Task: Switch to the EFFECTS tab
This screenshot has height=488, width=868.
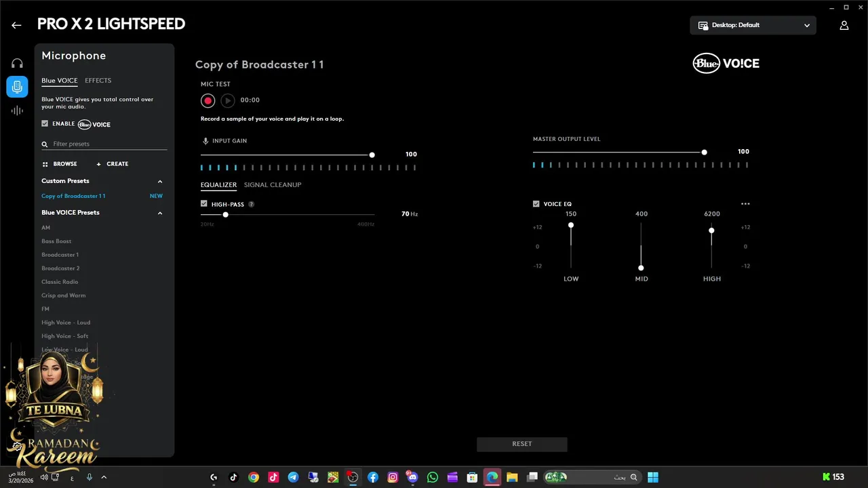Action: click(98, 81)
